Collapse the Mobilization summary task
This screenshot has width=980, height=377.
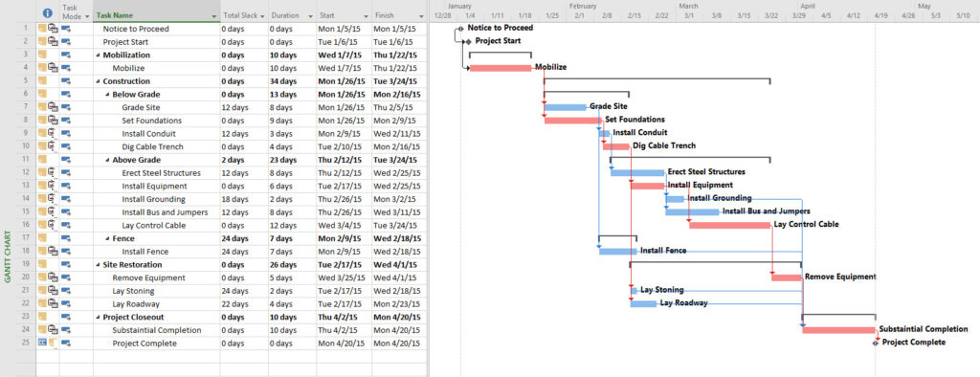tap(98, 55)
